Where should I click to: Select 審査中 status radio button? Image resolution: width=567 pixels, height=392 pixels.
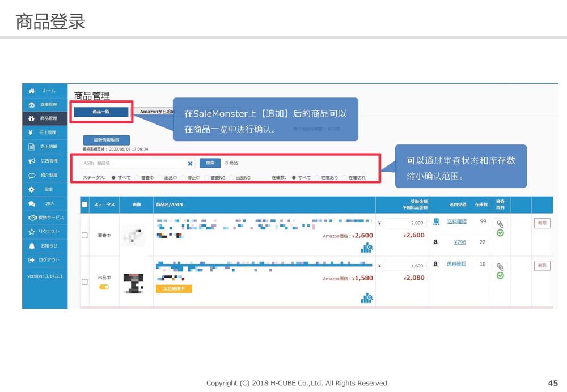[x=137, y=178]
